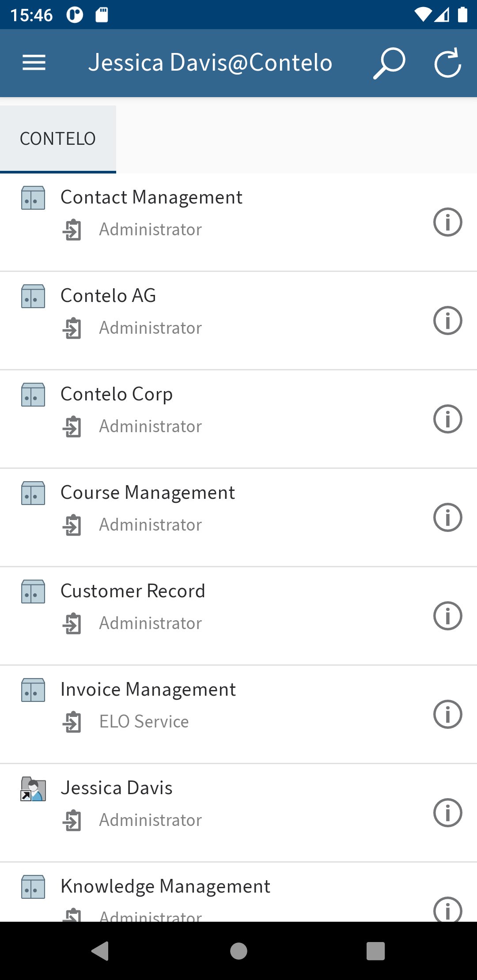Open the Contact Management cabinet
Screen dimensions: 477x980
[x=151, y=197]
